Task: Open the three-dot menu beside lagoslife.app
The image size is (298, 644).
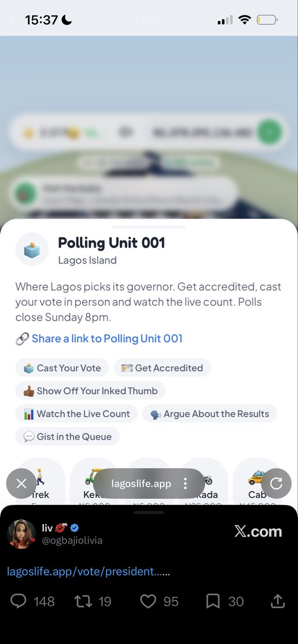Action: [185, 484]
